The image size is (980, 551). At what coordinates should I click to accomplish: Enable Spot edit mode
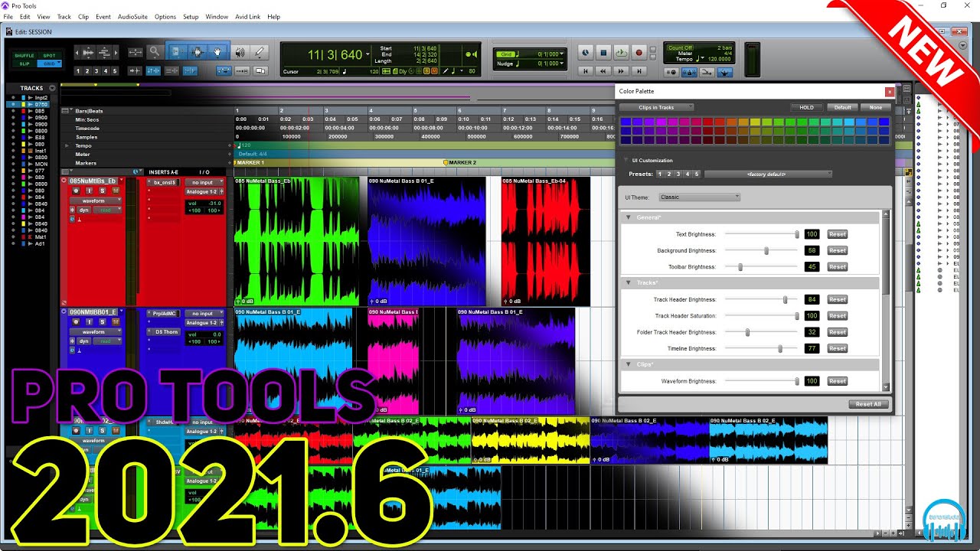point(50,55)
